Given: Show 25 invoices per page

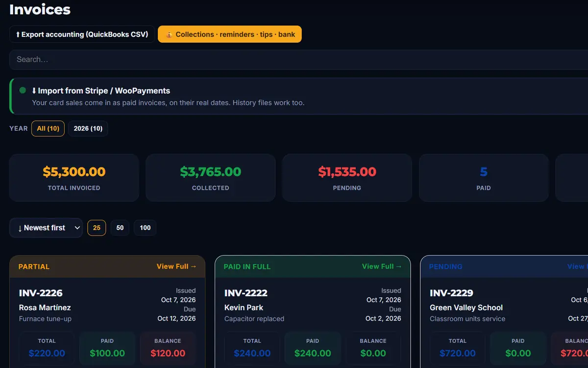Looking at the screenshot, I should 97,228.
